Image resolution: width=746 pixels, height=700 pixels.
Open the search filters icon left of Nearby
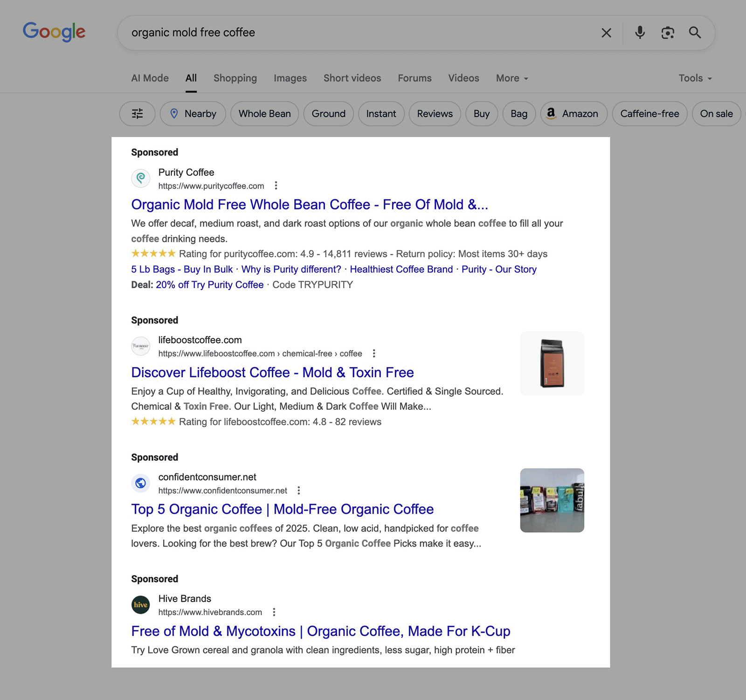coord(137,113)
